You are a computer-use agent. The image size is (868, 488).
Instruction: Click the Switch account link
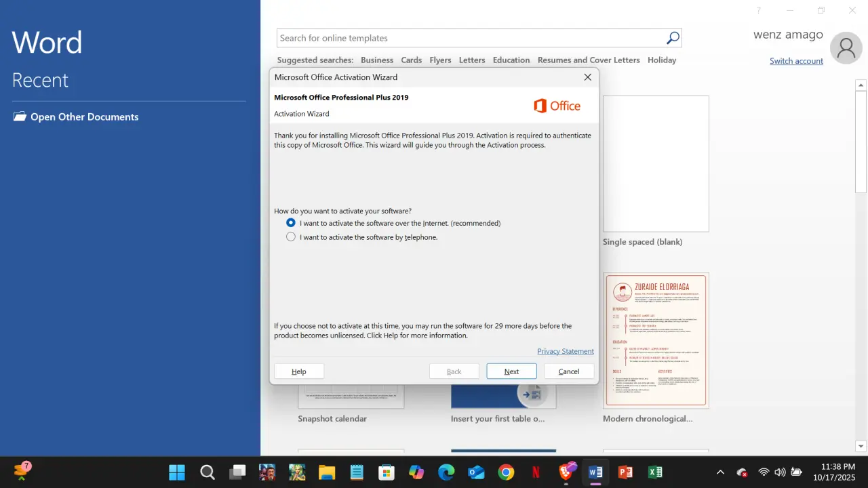[796, 61]
